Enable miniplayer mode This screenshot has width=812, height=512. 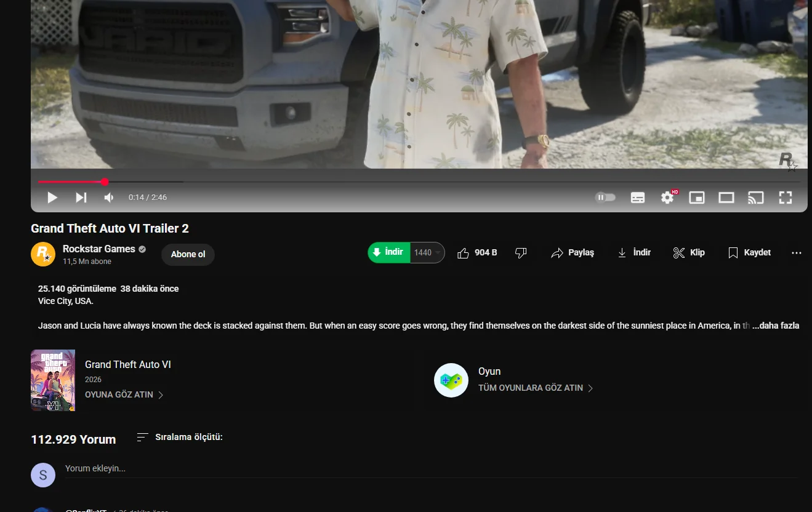697,198
